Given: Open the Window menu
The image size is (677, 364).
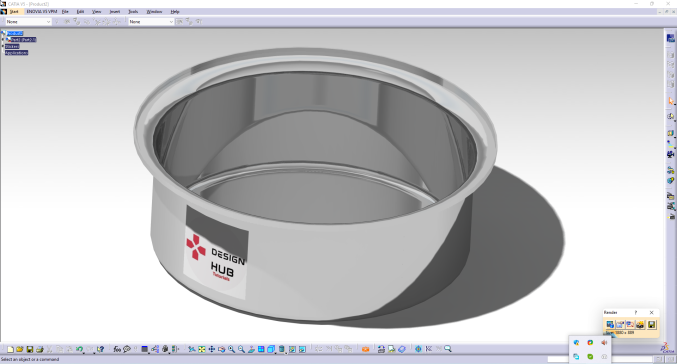Looking at the screenshot, I should point(154,12).
